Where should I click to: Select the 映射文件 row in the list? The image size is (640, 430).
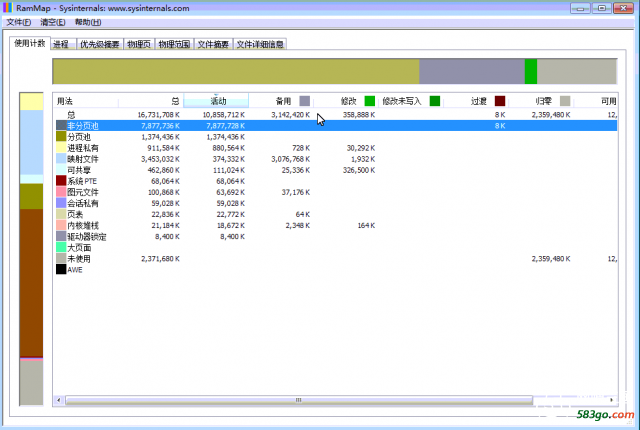point(83,159)
